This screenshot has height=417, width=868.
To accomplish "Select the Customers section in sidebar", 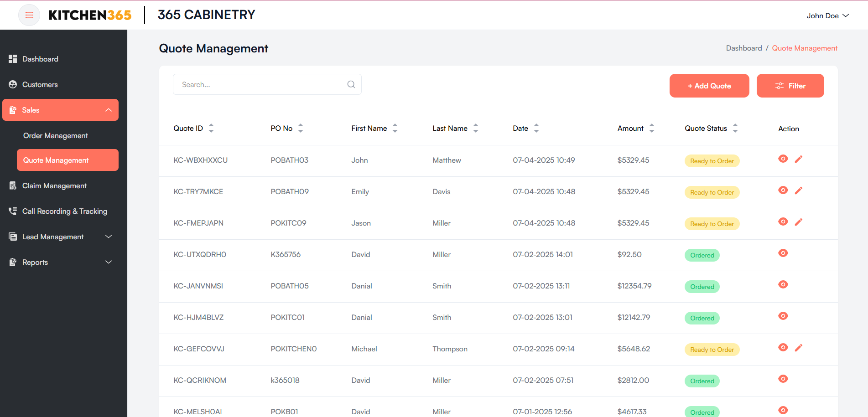I will (x=40, y=84).
